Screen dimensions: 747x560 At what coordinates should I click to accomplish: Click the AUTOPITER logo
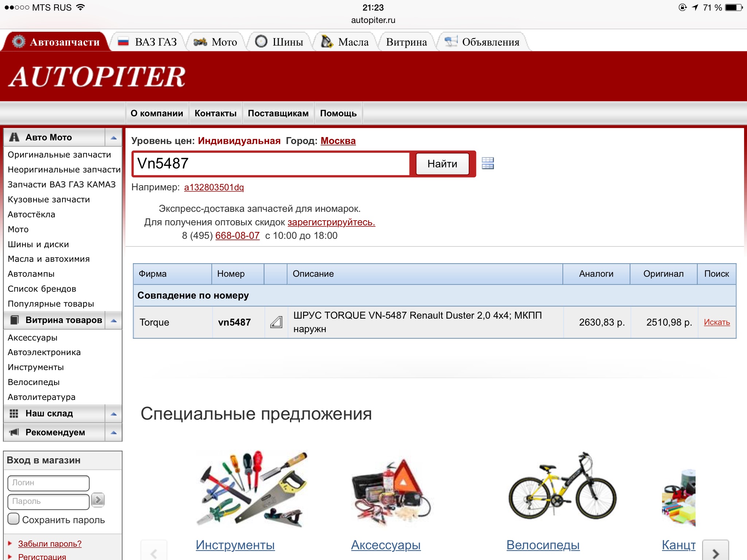97,77
